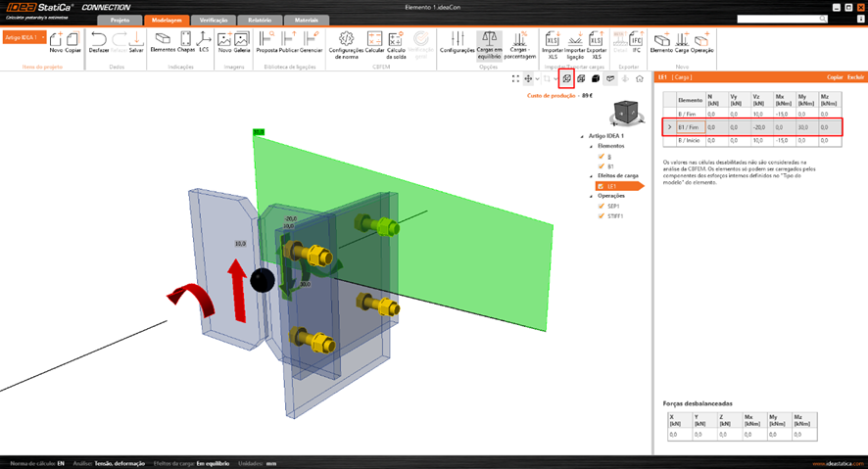Collapse the Operações tree group
The image size is (868, 469).
pyautogui.click(x=593, y=196)
